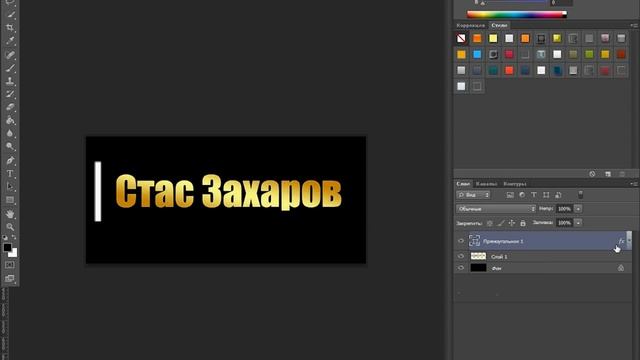Toggle lock all padlock icon
Viewport: 640px width, 360px height.
coord(523,223)
